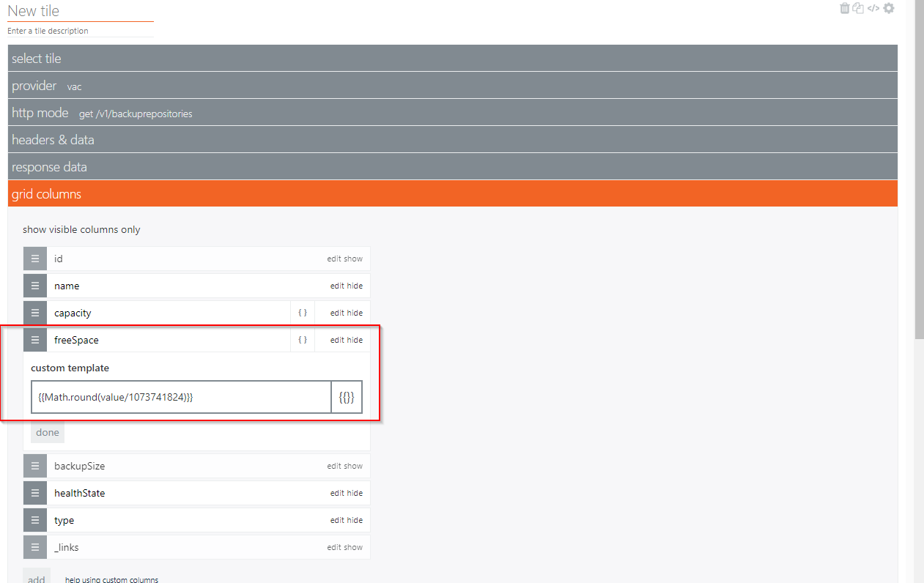
Task: Show the hidden id column
Action: (354, 259)
